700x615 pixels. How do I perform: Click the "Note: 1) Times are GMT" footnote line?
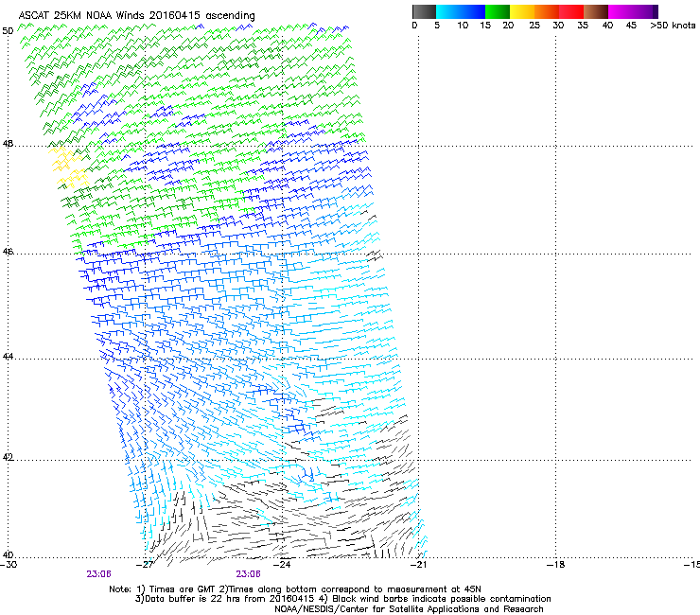[x=295, y=589]
